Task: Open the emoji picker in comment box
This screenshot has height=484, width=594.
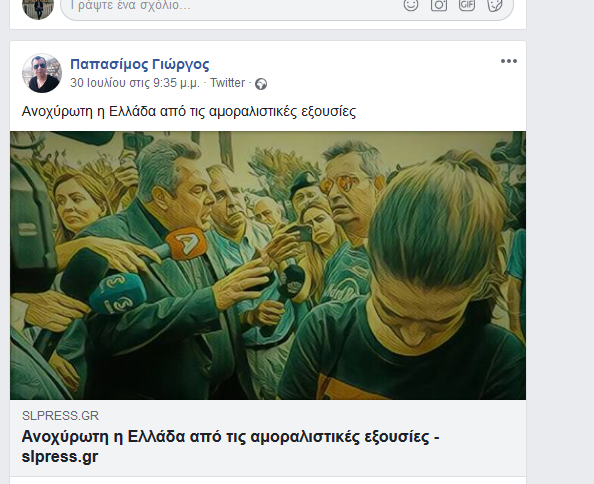Action: (411, 5)
